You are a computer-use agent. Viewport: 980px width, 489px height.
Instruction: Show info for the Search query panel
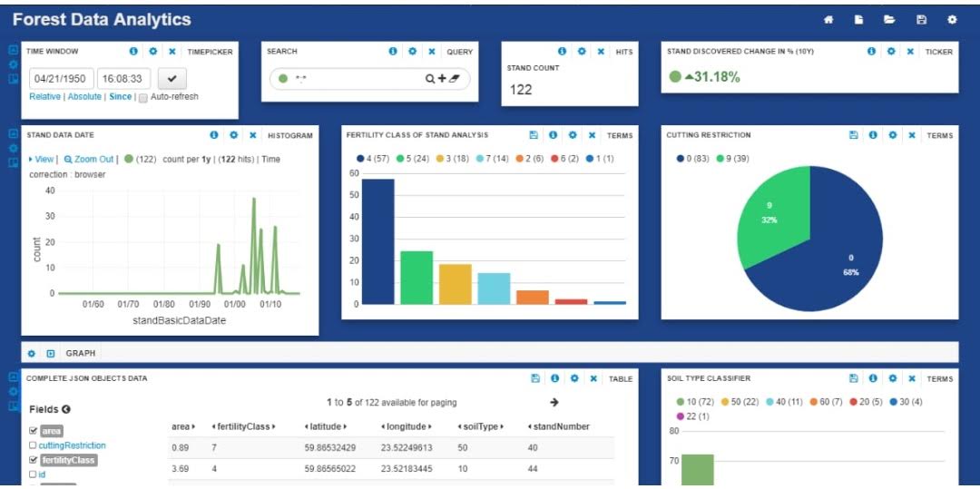[393, 51]
